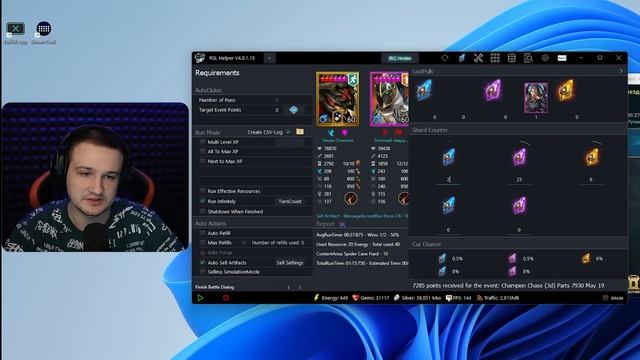Click the golden sacred shard in Last Pulls
Viewport: 640px width, 360px height.
point(566,90)
